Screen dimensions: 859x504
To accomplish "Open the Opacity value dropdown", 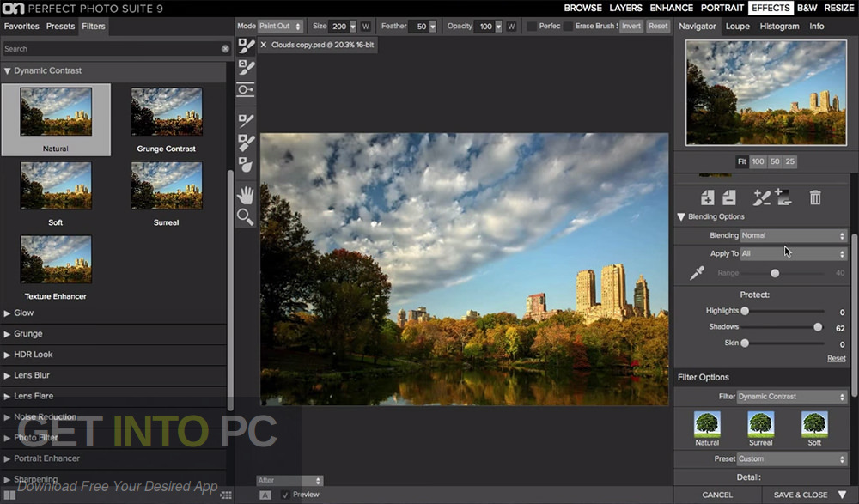I will point(498,27).
